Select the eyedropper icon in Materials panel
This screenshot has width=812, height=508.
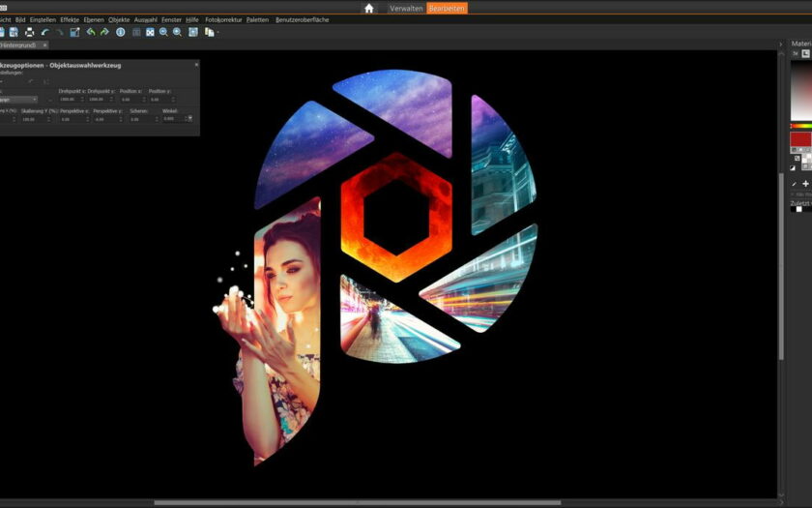[x=794, y=184]
